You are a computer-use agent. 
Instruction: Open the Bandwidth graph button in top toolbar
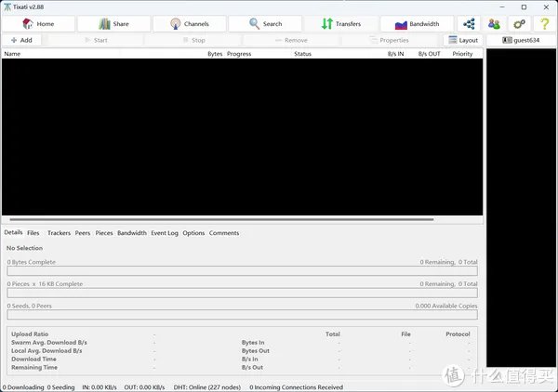coord(416,24)
